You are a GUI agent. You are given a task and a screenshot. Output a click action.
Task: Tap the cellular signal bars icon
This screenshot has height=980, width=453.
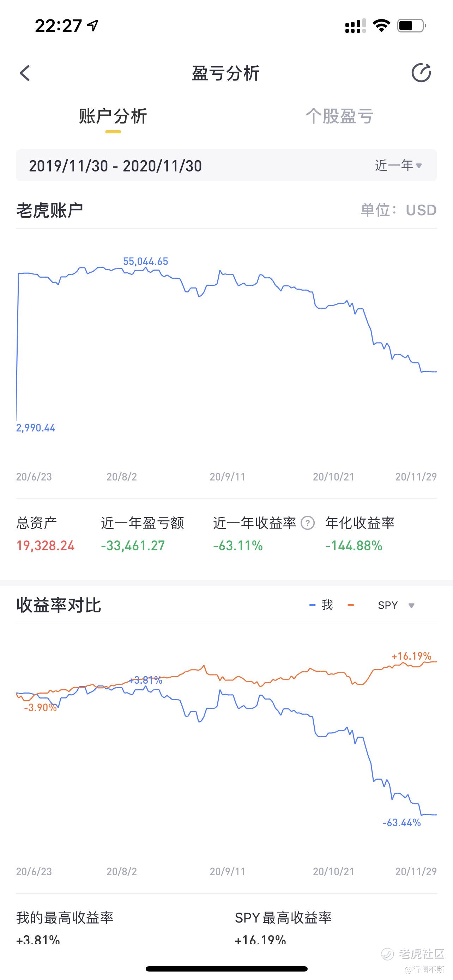355,26
